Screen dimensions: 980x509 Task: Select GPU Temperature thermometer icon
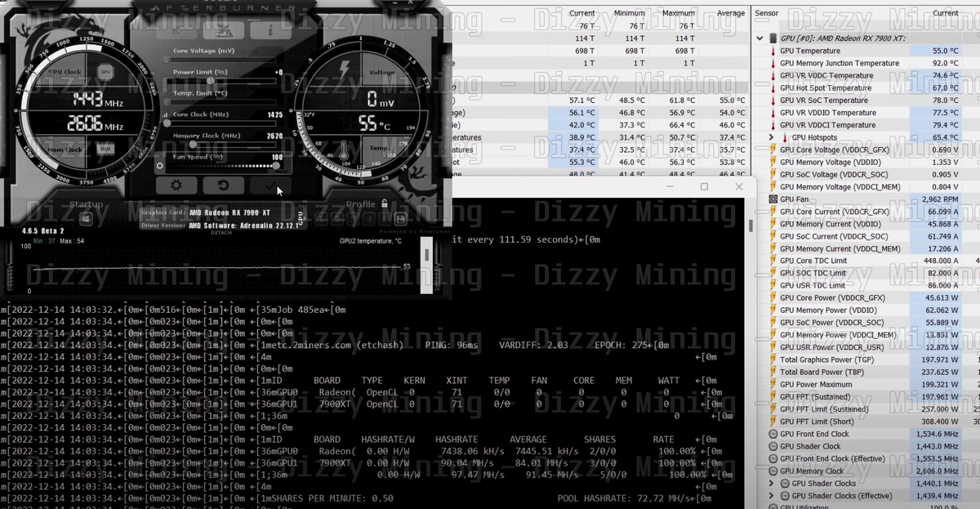[773, 51]
